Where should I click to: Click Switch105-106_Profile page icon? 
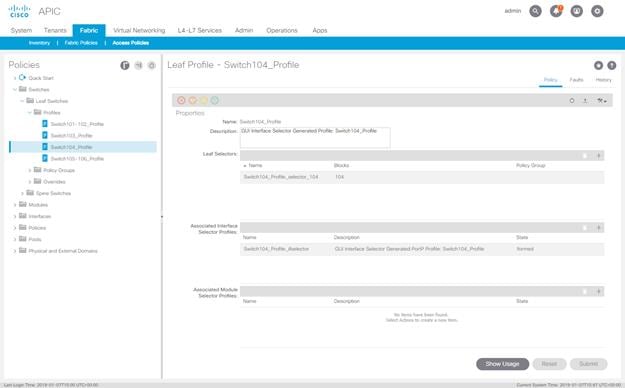tap(45, 159)
